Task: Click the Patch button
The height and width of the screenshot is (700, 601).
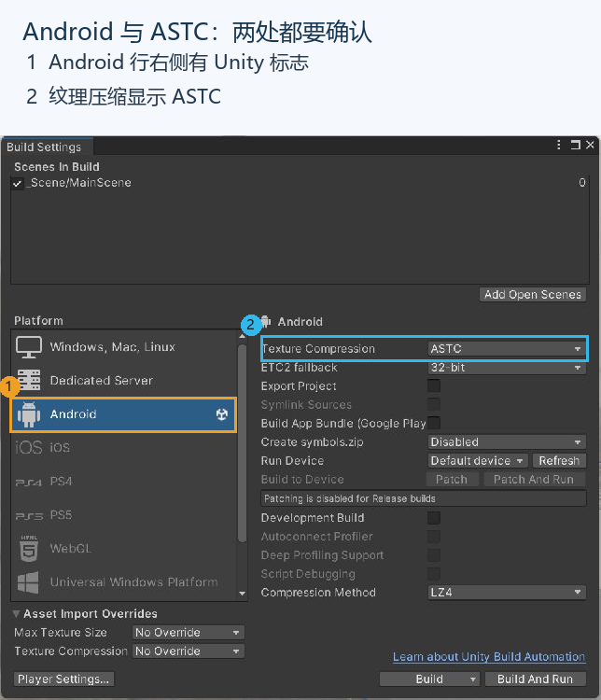Action: point(452,480)
